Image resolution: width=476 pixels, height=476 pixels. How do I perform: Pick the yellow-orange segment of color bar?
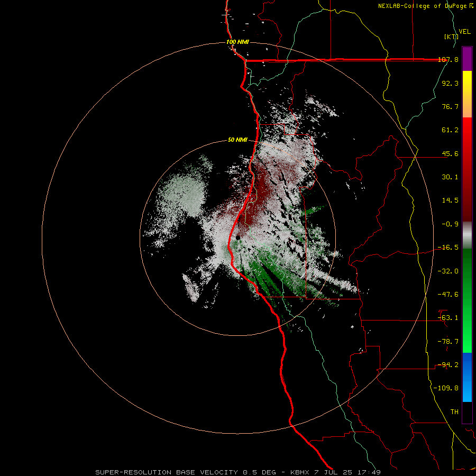coord(467,94)
